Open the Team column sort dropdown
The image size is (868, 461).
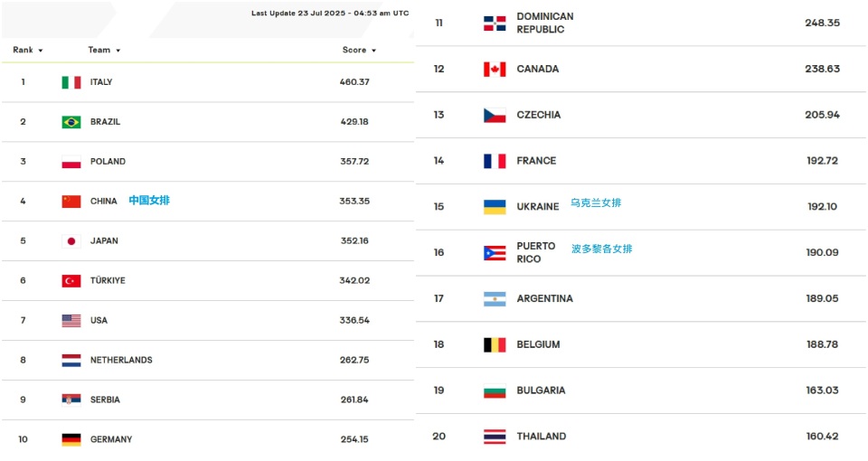[x=118, y=51]
